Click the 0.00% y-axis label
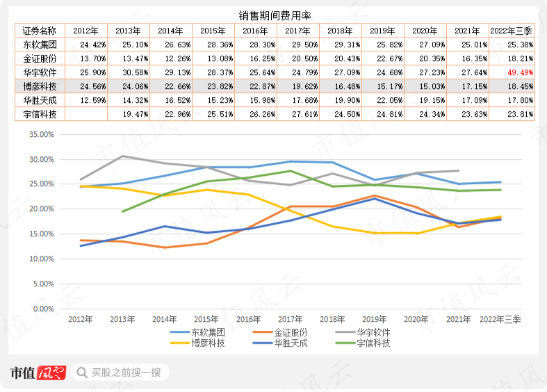547x392 pixels. coord(44,309)
